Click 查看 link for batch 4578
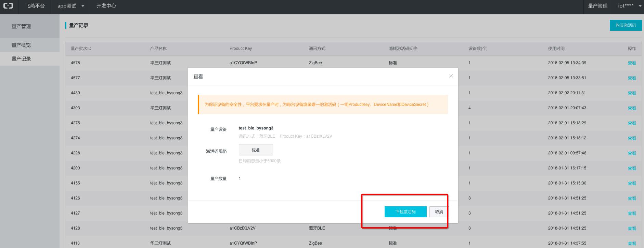Screen dimensions: 644x248 [x=632, y=63]
